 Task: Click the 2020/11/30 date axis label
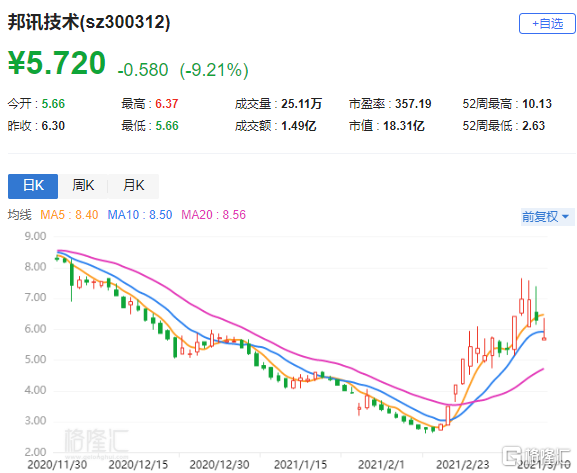(x=57, y=465)
